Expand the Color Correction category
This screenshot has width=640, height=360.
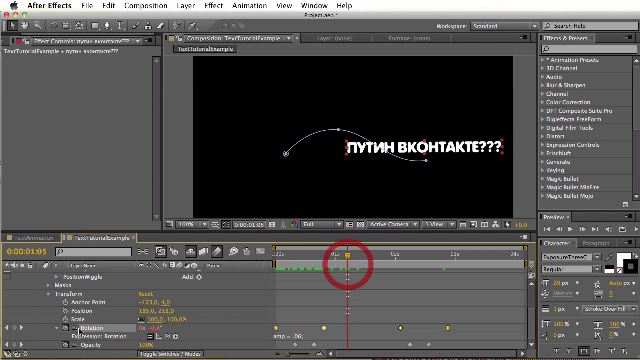(x=542, y=102)
